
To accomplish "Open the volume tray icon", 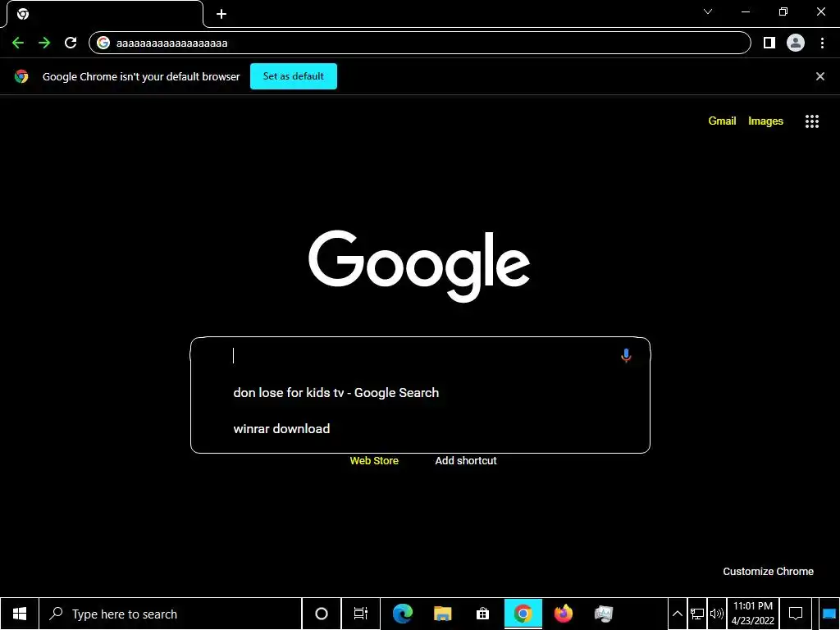I will click(716, 614).
